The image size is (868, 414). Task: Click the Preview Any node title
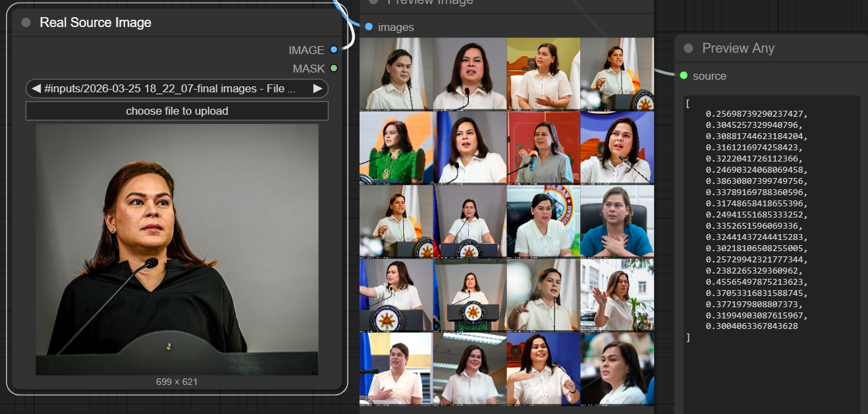point(738,48)
